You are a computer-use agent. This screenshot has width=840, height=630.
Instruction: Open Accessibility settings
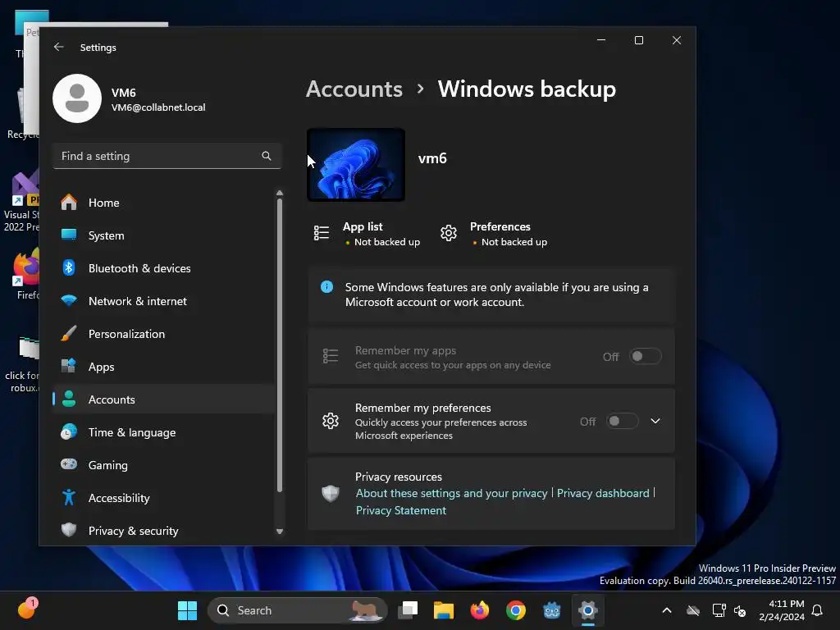click(164, 498)
